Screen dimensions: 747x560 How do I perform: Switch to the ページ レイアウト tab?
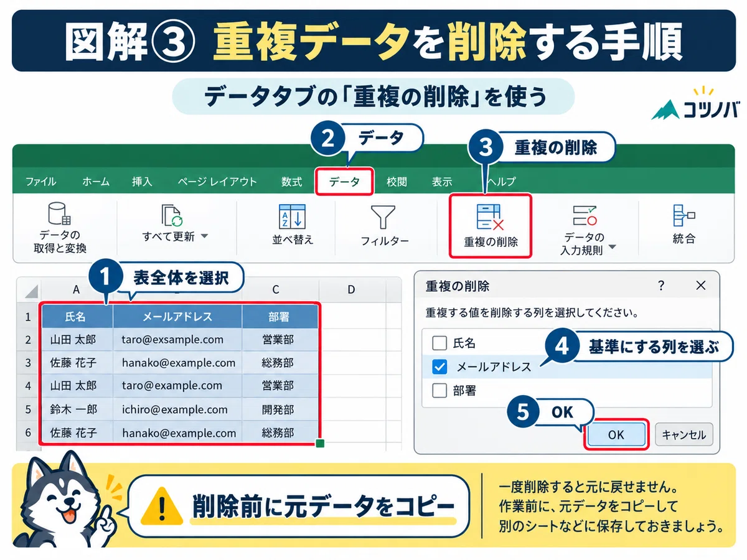tap(217, 182)
